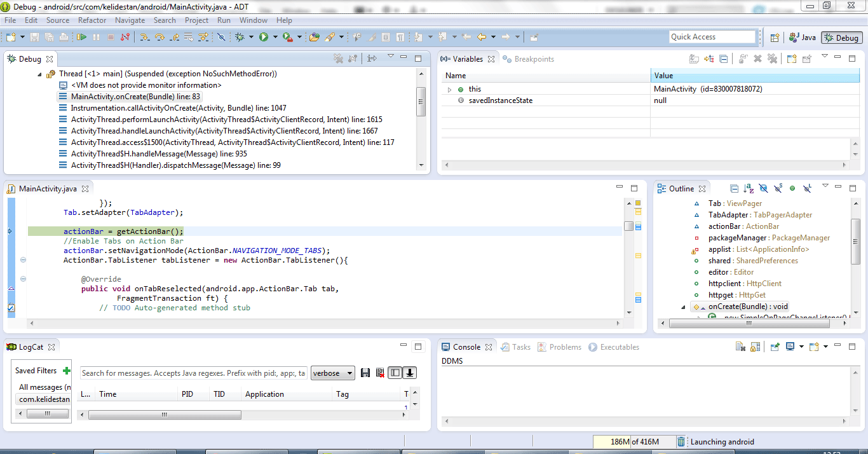Image resolution: width=868 pixels, height=454 pixels.
Task: Click the Step Into toolbar icon
Action: (144, 37)
